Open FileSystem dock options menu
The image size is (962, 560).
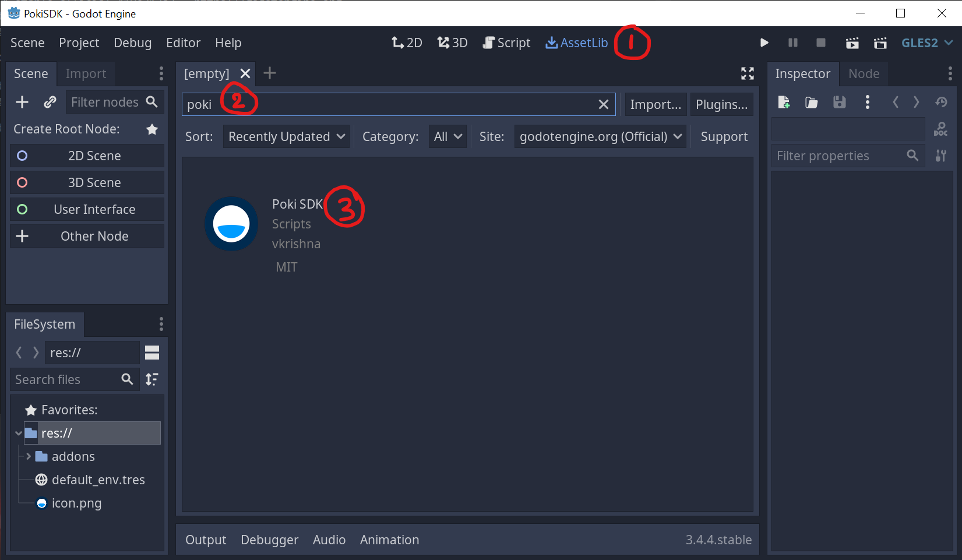click(161, 324)
